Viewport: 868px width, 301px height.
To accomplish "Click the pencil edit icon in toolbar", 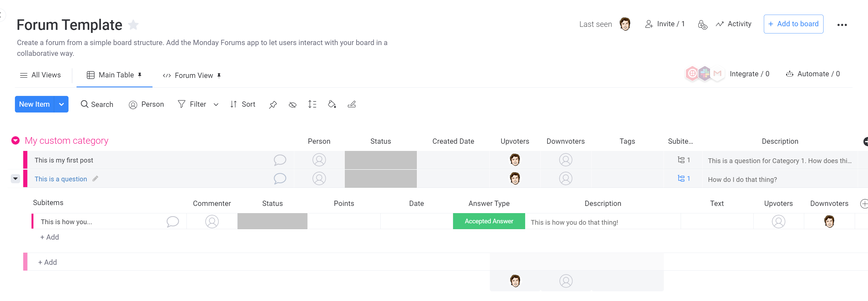I will point(351,104).
